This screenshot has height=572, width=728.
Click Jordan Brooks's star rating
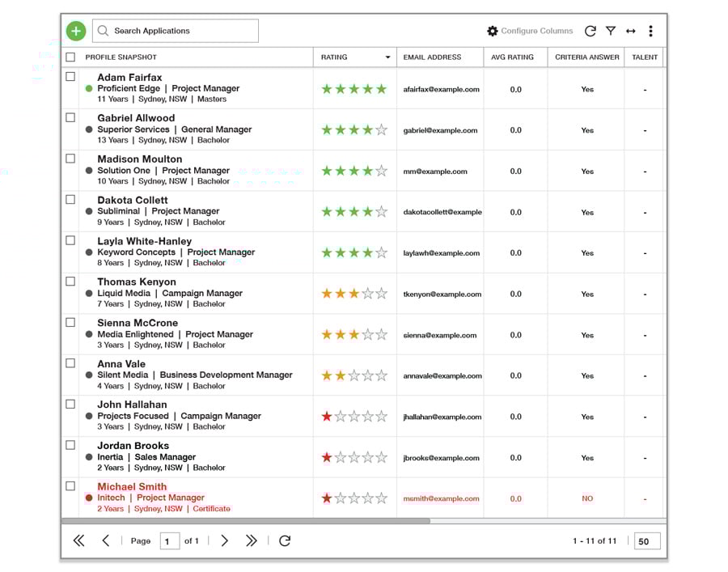coord(354,457)
